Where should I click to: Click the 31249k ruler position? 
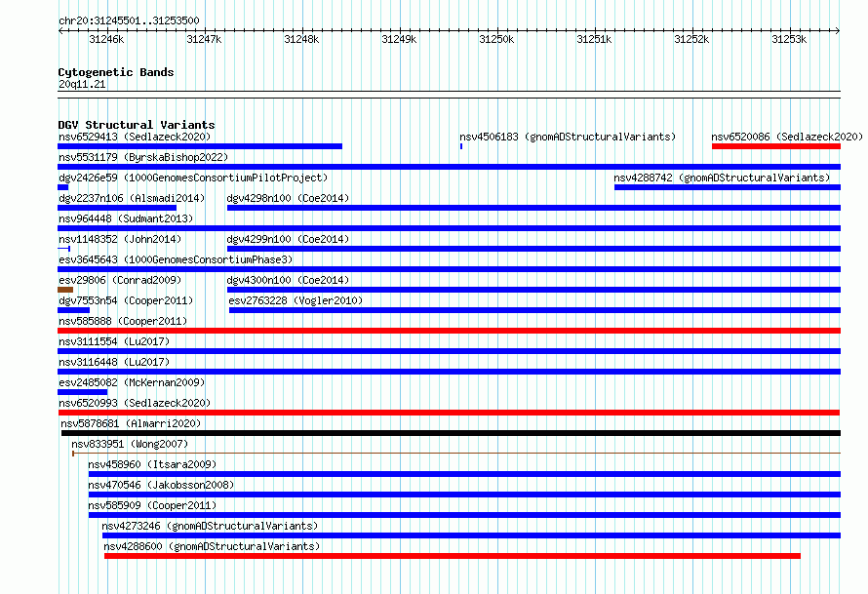pyautogui.click(x=399, y=39)
